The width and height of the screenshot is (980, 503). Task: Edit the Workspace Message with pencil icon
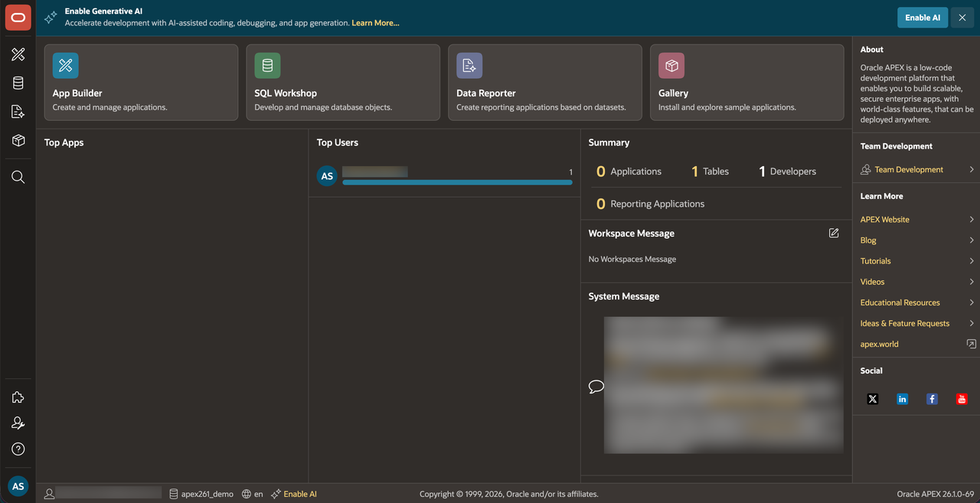[834, 233]
